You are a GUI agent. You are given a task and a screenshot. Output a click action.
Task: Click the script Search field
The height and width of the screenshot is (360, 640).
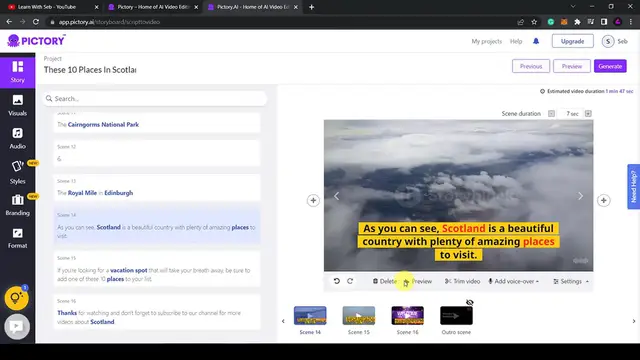tap(156, 98)
